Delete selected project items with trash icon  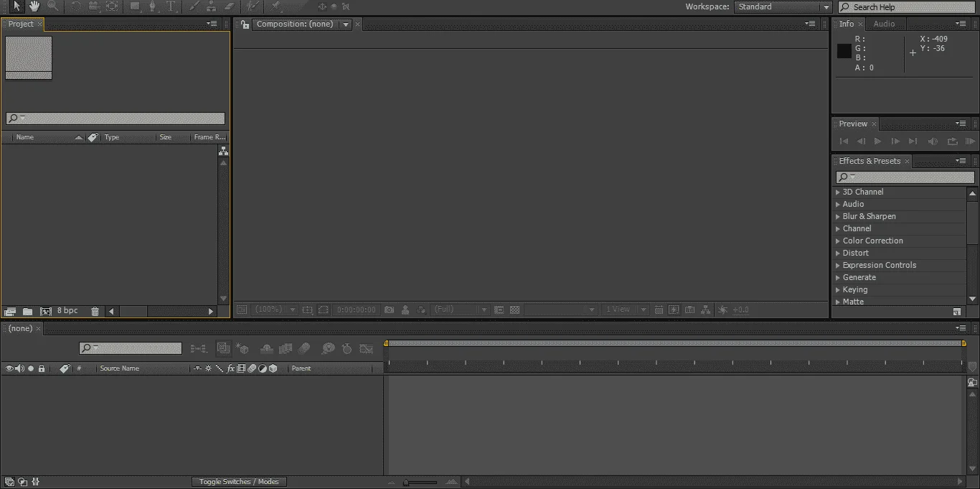[95, 311]
